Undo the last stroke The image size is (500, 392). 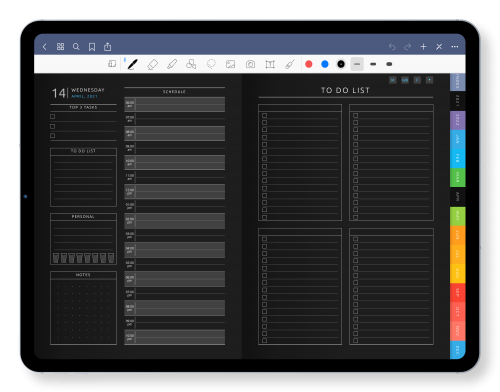click(x=392, y=47)
